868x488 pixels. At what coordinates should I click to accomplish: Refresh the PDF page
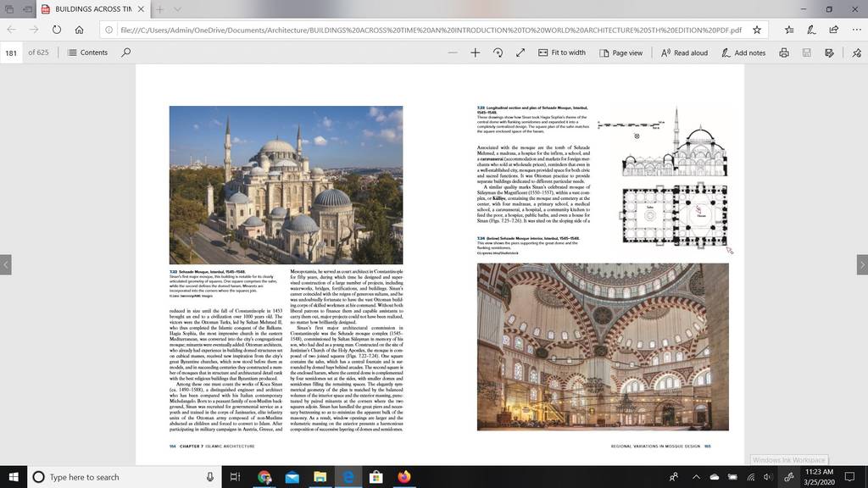click(57, 30)
